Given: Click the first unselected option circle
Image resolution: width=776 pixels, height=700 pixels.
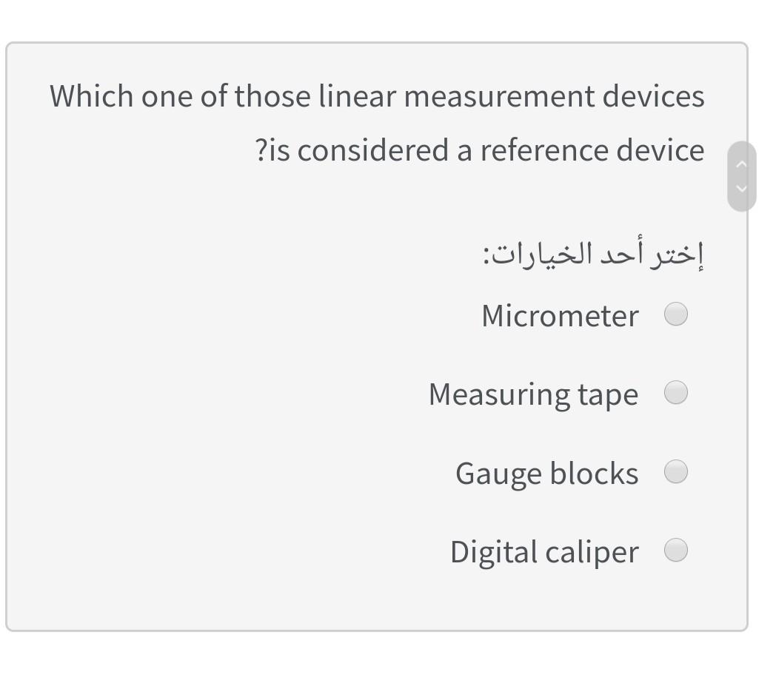Looking at the screenshot, I should tap(675, 314).
